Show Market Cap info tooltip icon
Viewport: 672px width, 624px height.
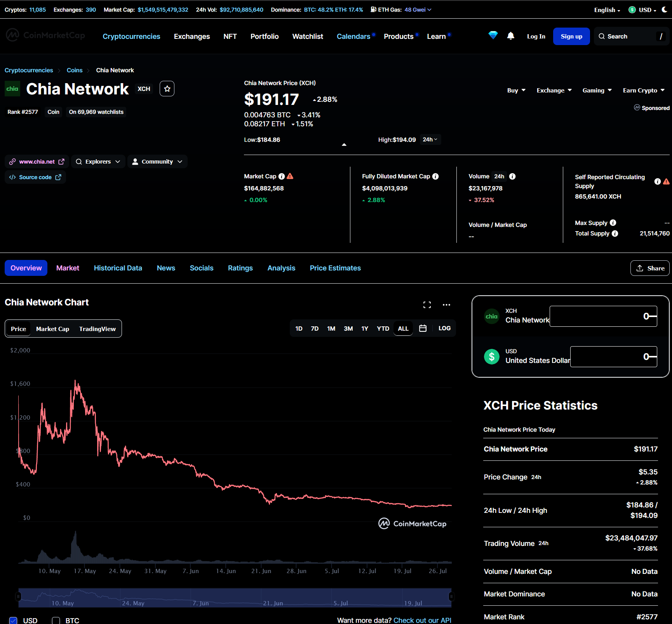[x=282, y=176]
